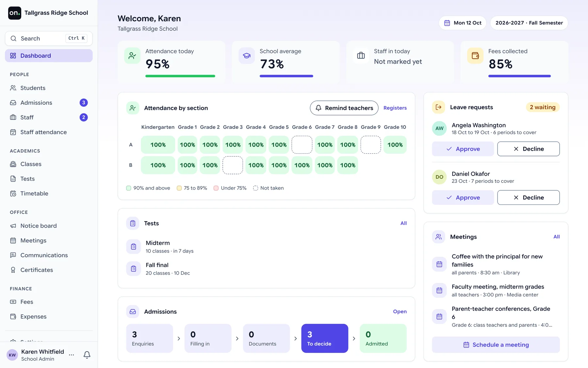Click the Meetings panel people icon

pyautogui.click(x=439, y=237)
